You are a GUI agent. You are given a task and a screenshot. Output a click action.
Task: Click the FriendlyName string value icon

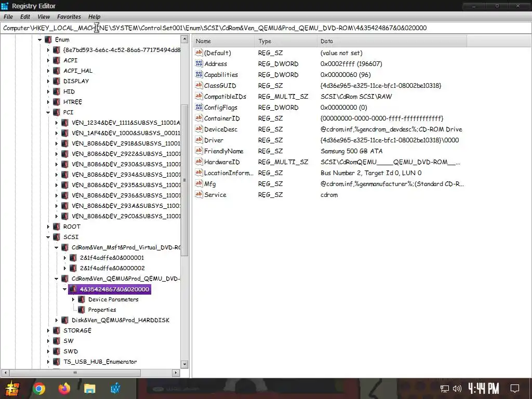coord(199,151)
